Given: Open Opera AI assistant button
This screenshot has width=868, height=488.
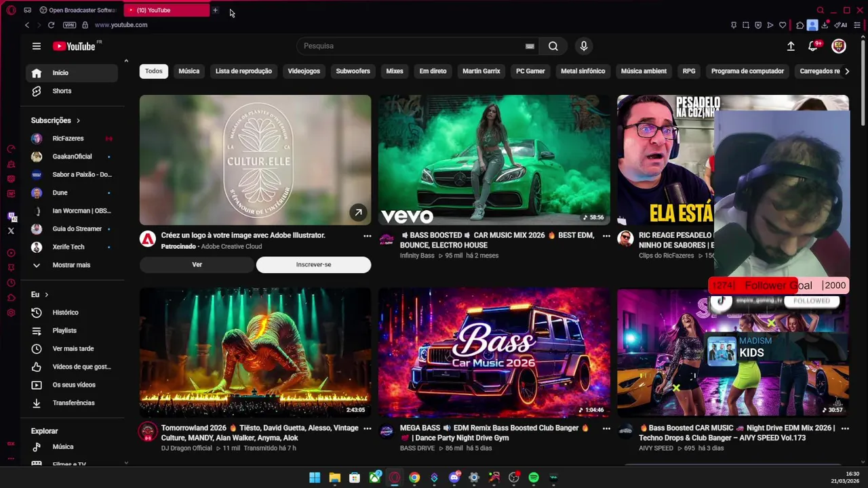Looking at the screenshot, I should (x=841, y=25).
